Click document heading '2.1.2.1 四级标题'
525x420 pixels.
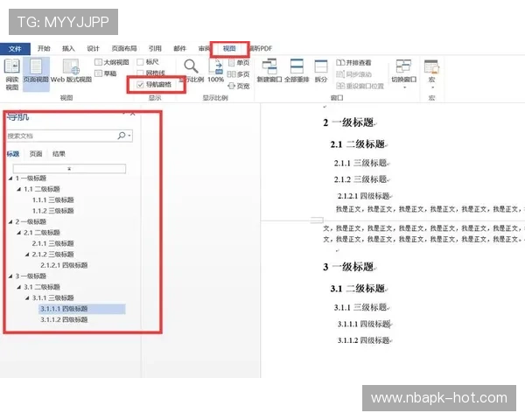364,196
